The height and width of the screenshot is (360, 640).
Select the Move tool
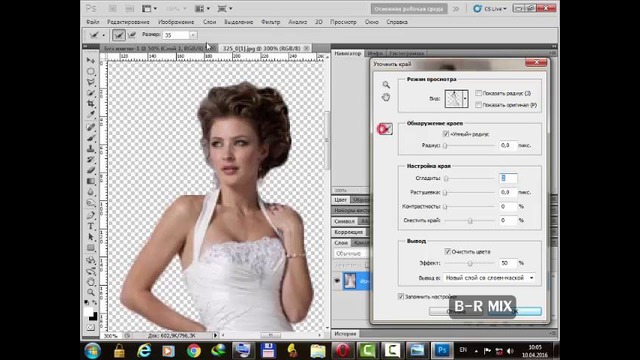pyautogui.click(x=91, y=60)
